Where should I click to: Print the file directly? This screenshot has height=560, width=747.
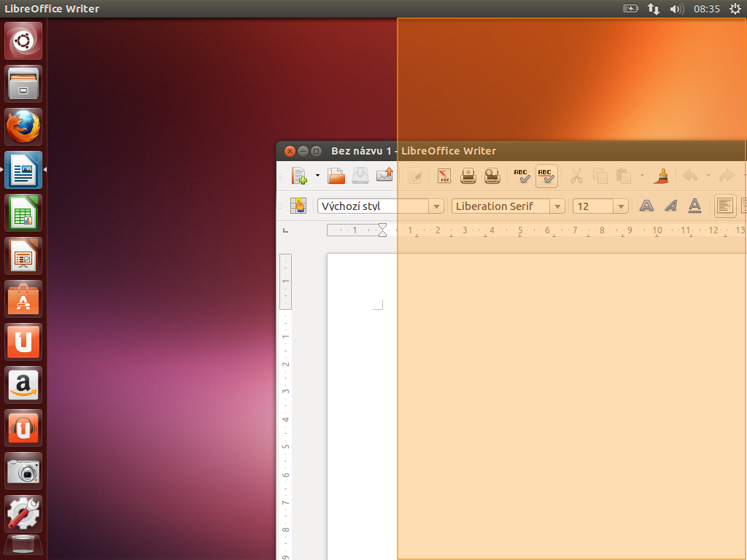pyautogui.click(x=468, y=176)
